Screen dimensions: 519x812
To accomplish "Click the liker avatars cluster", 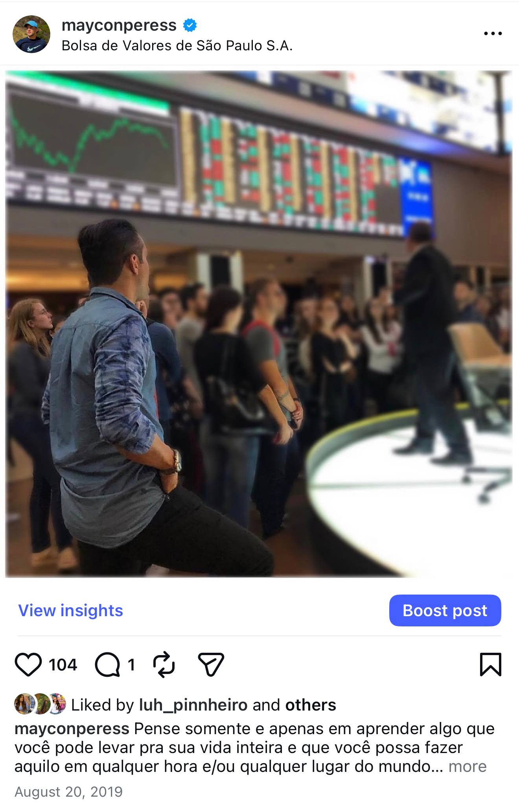I will pos(40,704).
